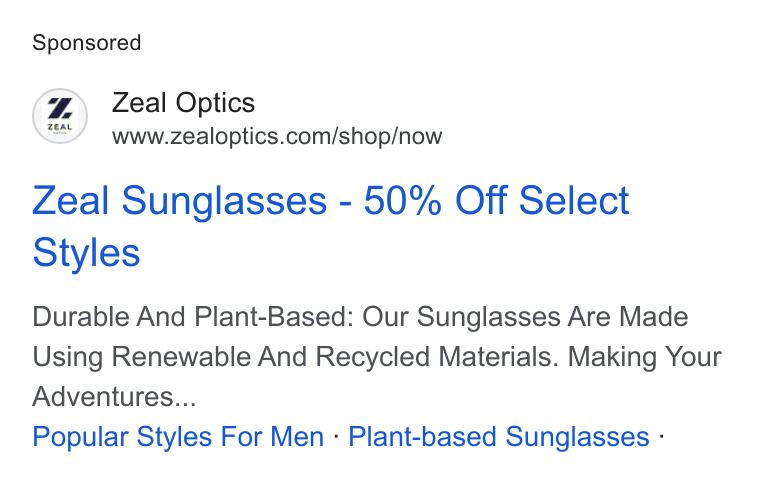Click 'Making Your' at the second line's end

tap(645, 357)
